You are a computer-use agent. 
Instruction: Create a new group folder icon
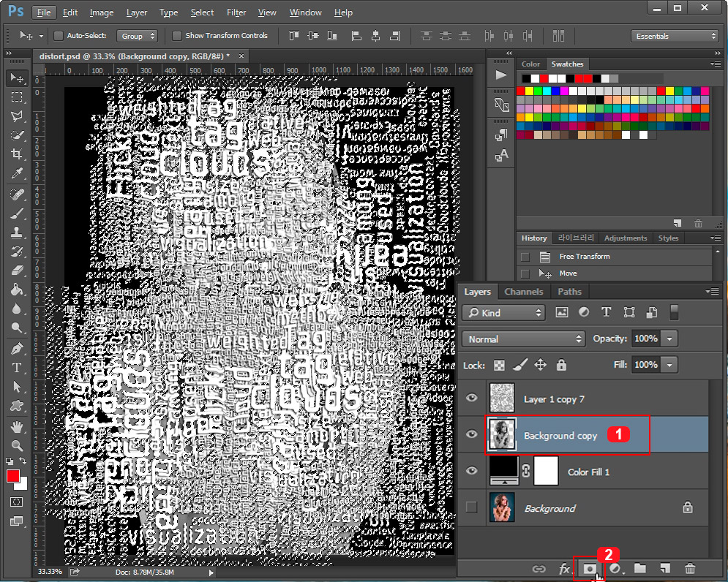pos(640,569)
